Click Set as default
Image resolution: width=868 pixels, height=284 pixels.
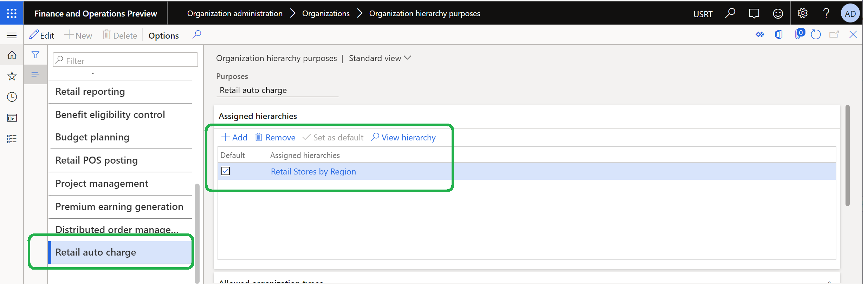tap(333, 137)
